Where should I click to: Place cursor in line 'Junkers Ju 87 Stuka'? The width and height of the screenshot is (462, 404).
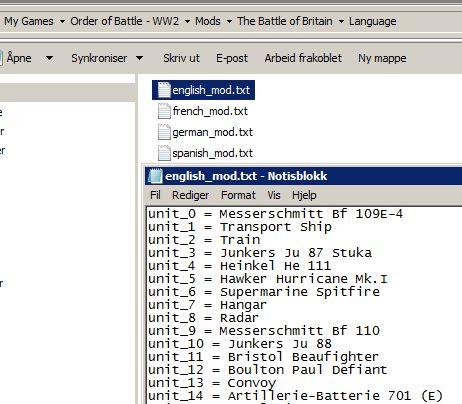click(x=260, y=253)
